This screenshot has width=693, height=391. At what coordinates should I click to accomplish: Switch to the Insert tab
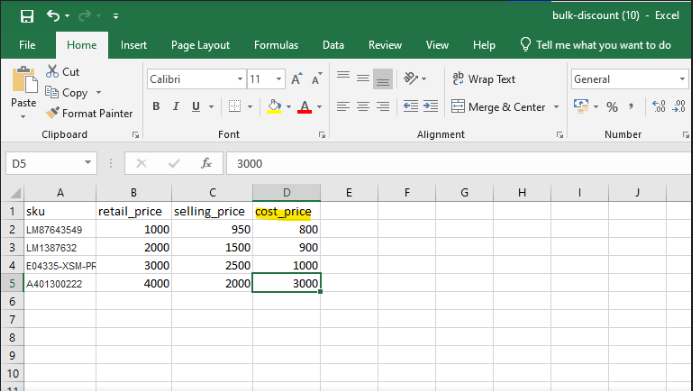point(133,45)
